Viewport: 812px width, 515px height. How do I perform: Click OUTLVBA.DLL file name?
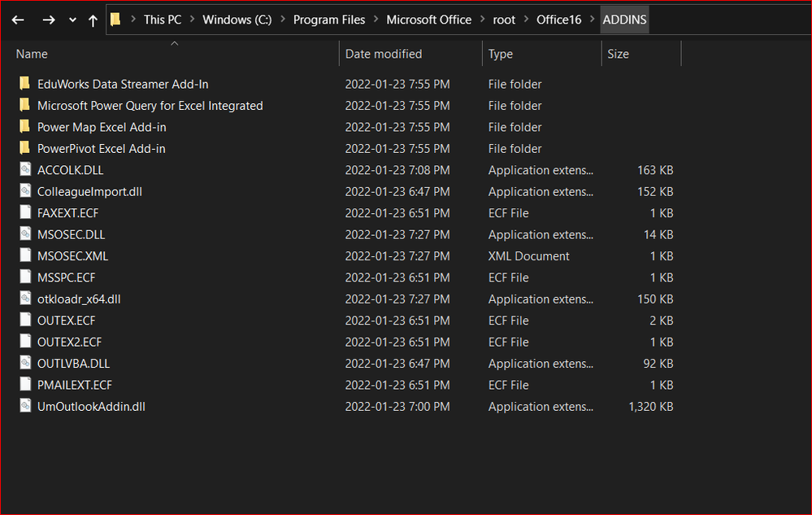(x=73, y=364)
